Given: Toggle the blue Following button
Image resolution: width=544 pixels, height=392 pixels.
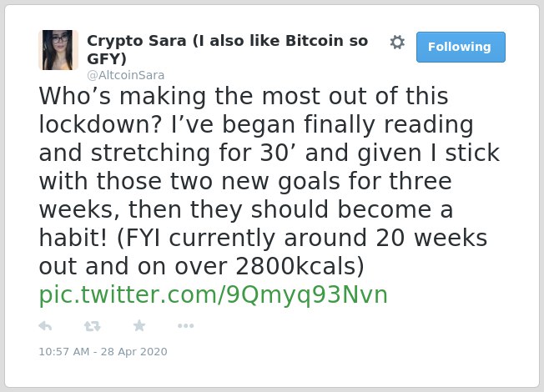Looking at the screenshot, I should click(461, 47).
